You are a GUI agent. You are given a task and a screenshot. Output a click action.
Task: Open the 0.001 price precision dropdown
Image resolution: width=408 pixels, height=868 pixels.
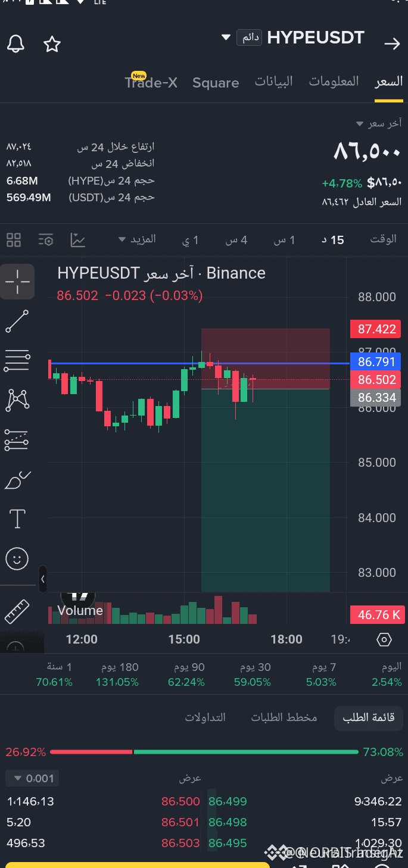click(32, 778)
